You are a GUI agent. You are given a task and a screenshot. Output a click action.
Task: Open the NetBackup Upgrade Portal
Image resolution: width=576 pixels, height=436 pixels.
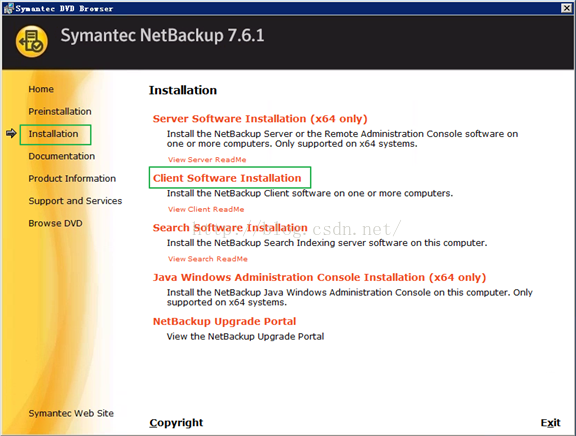tap(224, 321)
